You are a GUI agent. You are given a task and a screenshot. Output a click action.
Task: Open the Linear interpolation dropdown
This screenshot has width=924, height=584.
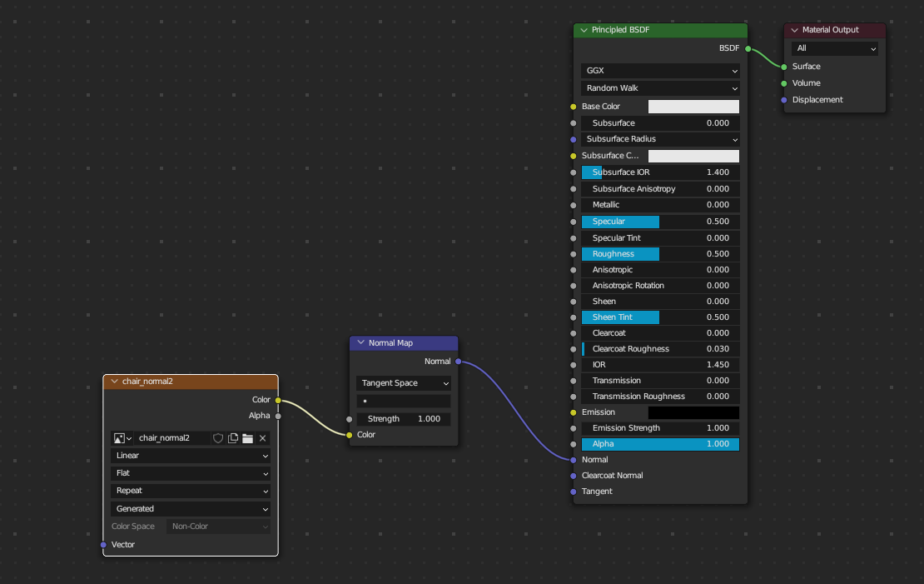coord(191,456)
